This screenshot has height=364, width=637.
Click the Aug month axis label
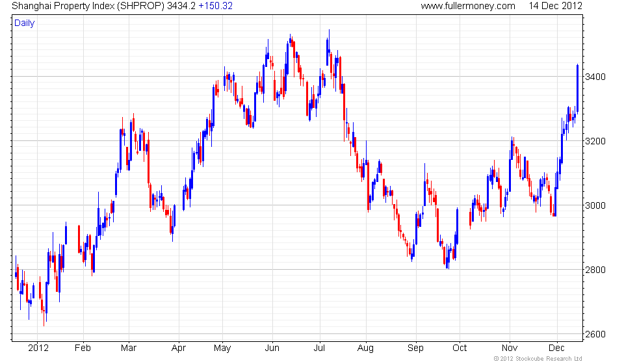(365, 348)
